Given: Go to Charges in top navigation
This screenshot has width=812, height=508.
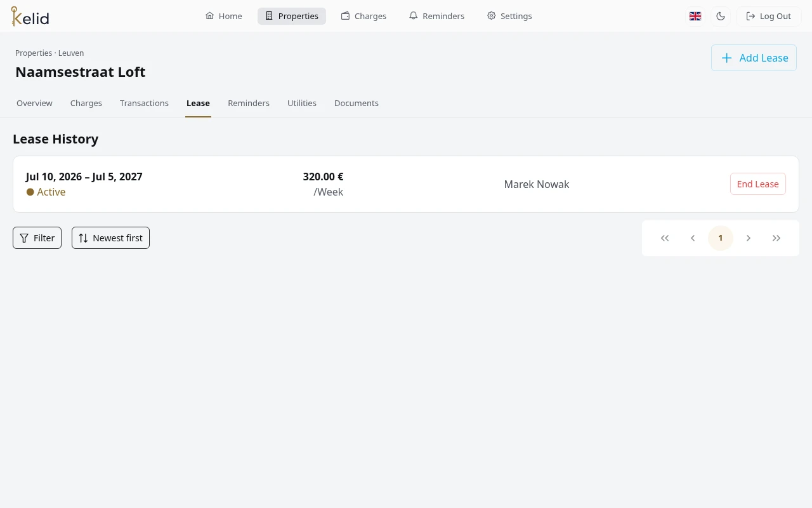Looking at the screenshot, I should (363, 16).
